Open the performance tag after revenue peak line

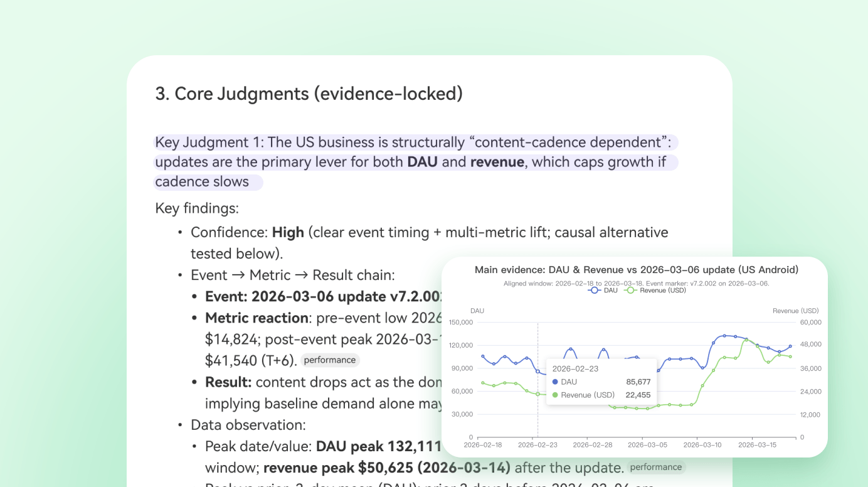[x=655, y=467]
